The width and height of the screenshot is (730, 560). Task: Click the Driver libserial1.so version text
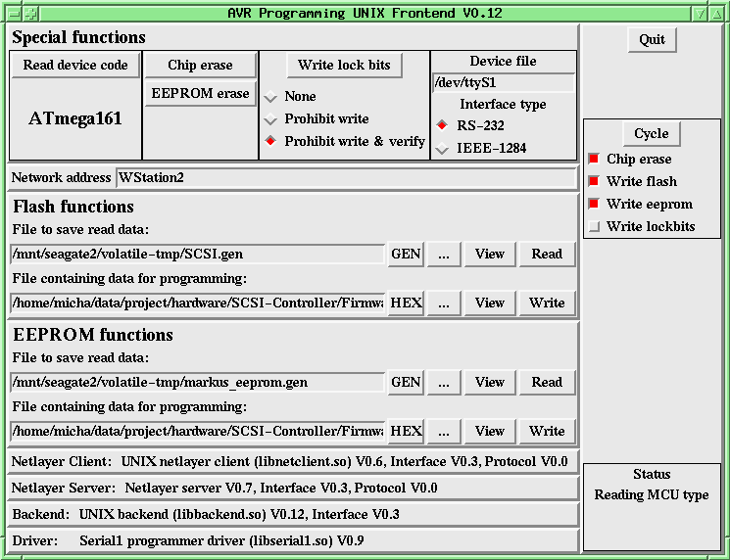[x=221, y=541]
